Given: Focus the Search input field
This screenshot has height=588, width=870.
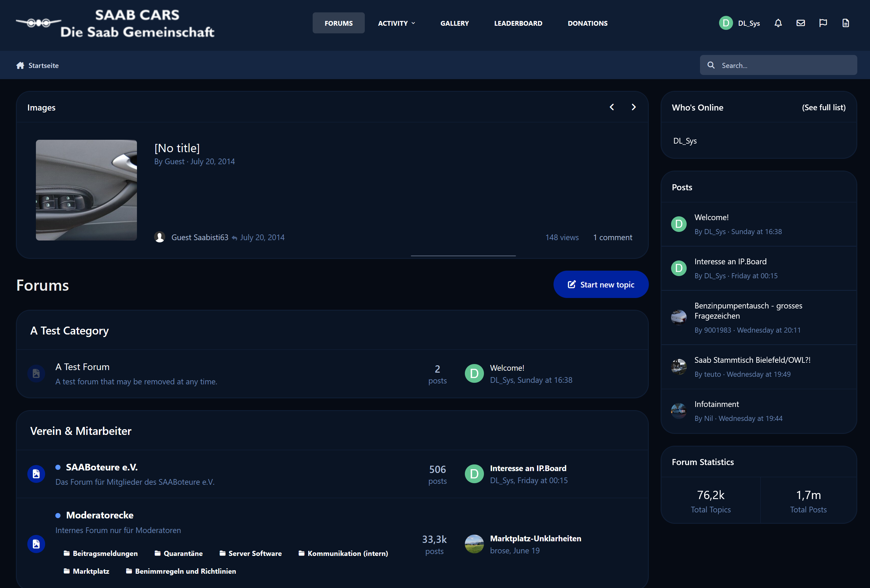Looking at the screenshot, I should 778,65.
